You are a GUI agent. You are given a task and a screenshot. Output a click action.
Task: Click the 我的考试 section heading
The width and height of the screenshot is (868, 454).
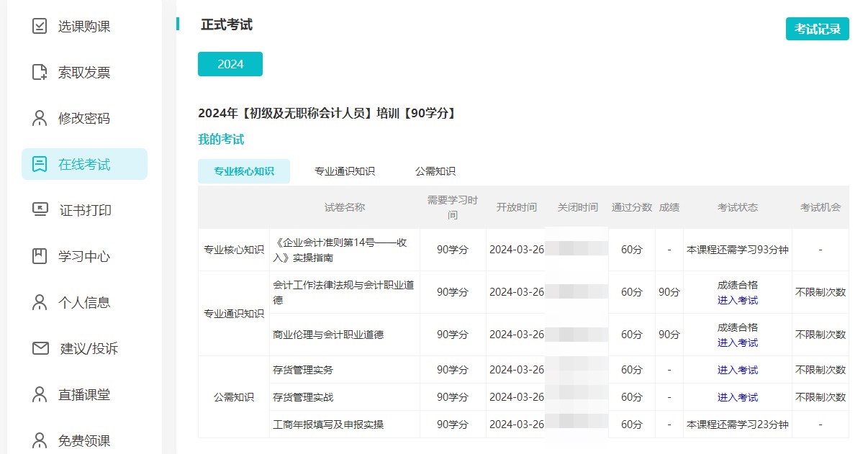point(220,139)
